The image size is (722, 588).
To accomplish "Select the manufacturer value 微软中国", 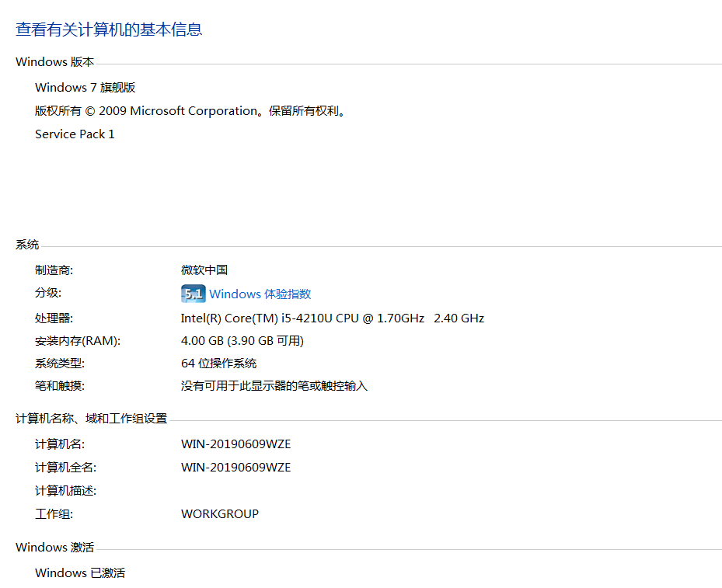I will tap(204, 270).
